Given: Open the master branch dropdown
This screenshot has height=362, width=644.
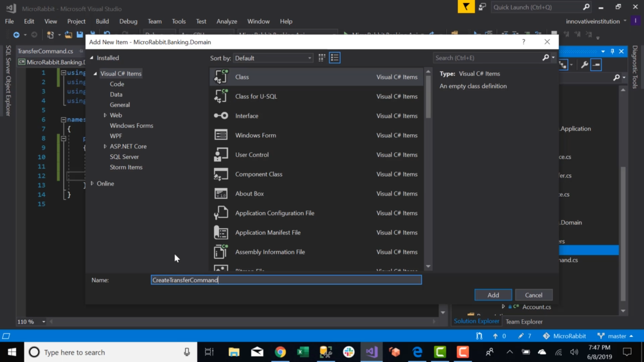Looking at the screenshot, I should pyautogui.click(x=616, y=336).
